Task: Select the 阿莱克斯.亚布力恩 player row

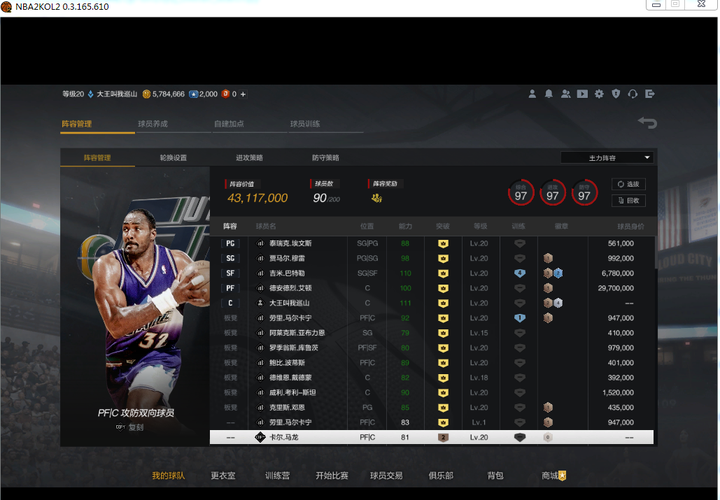Action: [432, 333]
